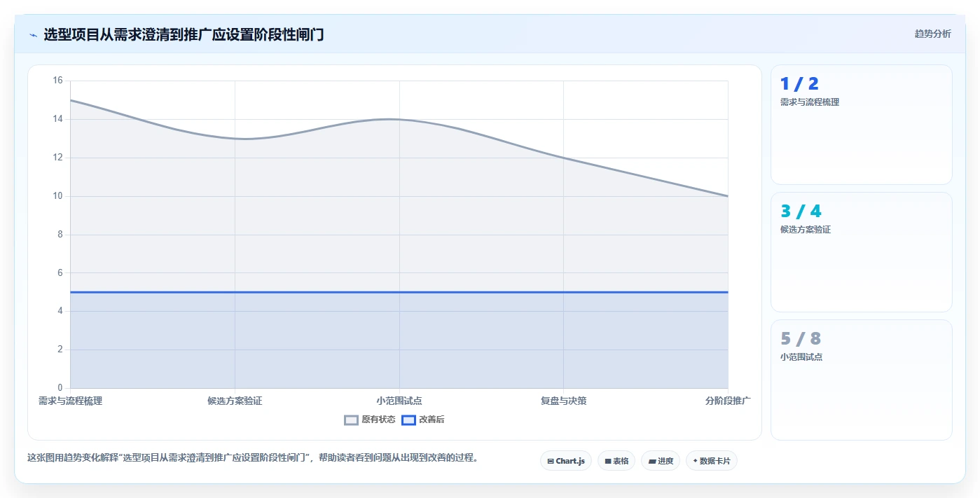
Task: Select the 进度 tag
Action: tap(661, 461)
